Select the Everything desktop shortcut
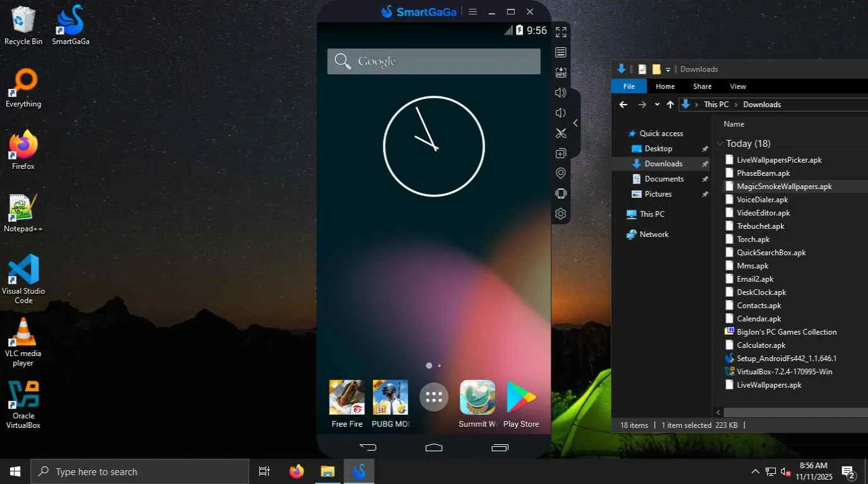 click(x=23, y=88)
